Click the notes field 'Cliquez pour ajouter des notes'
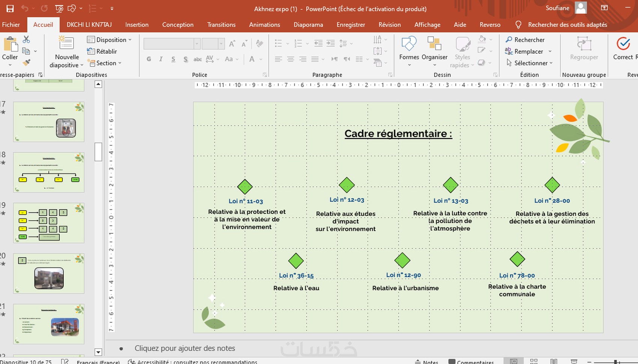Image resolution: width=638 pixels, height=364 pixels. click(185, 348)
